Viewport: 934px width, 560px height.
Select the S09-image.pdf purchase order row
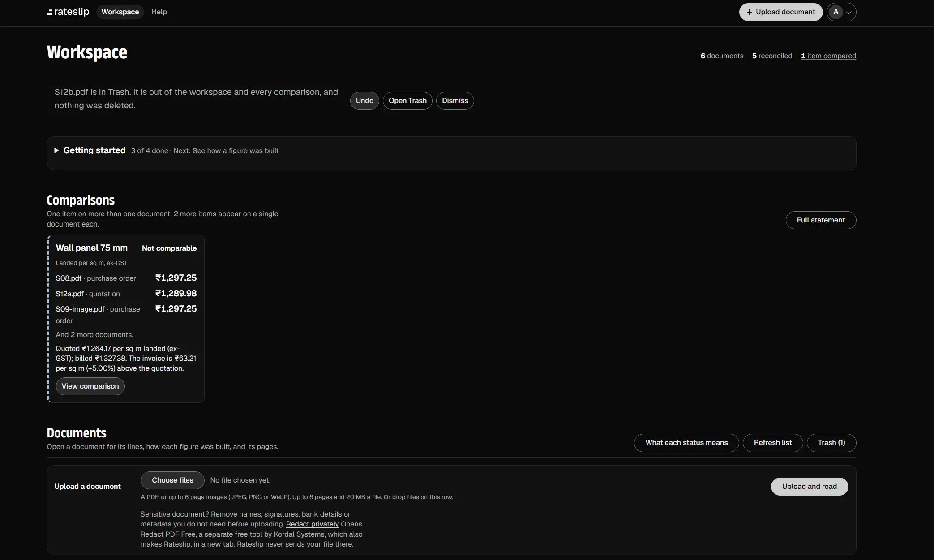click(x=126, y=315)
